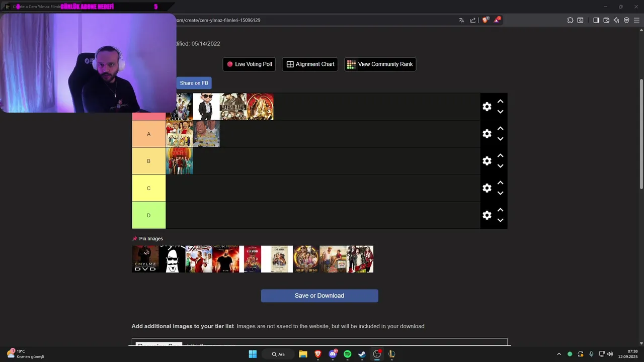Open settings gear for tier D

pos(487,215)
